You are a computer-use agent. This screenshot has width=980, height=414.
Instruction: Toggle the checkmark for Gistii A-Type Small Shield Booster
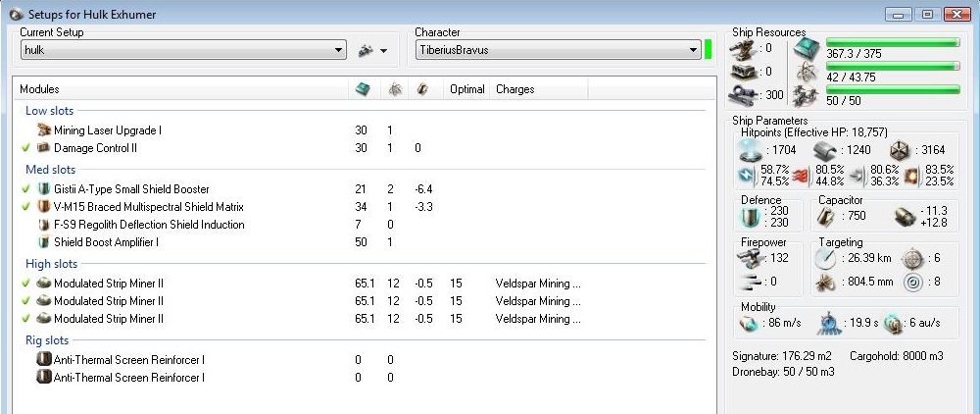(25, 189)
